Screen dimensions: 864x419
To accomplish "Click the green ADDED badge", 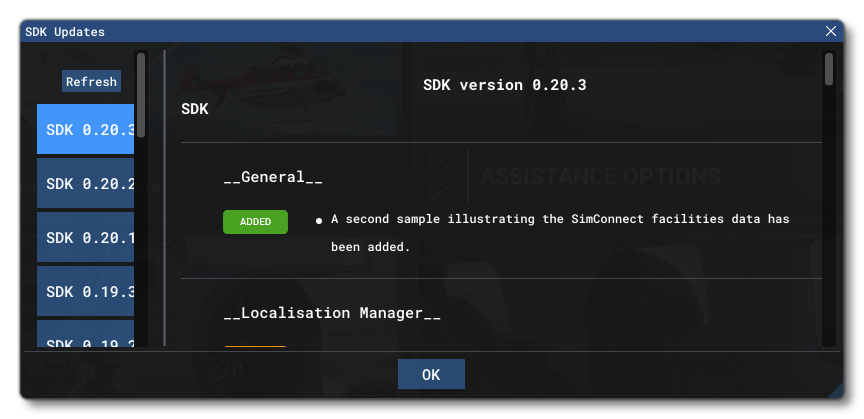I will click(x=255, y=222).
